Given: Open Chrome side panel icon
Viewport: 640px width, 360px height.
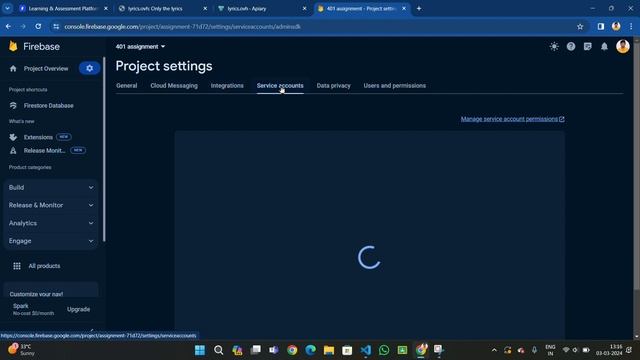Looking at the screenshot, I should [x=601, y=27].
